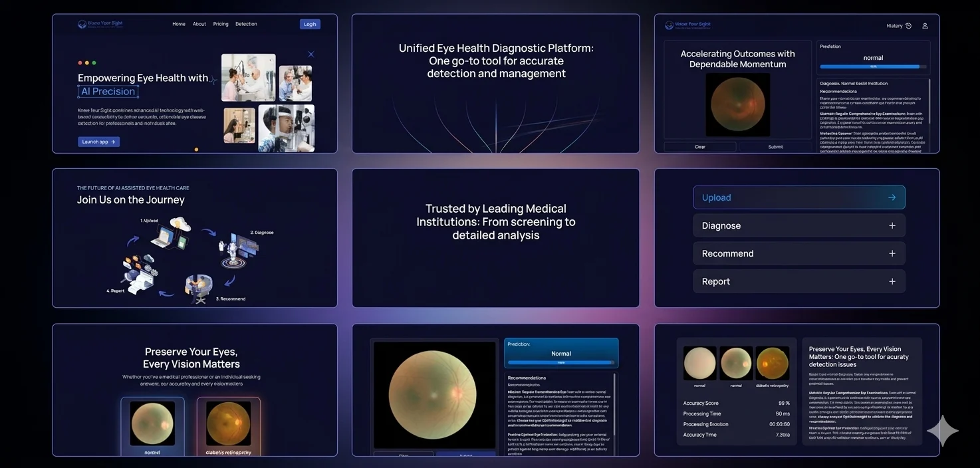This screenshot has width=980, height=468.
Task: Click the red dot above the hero headline
Action: coord(80,62)
